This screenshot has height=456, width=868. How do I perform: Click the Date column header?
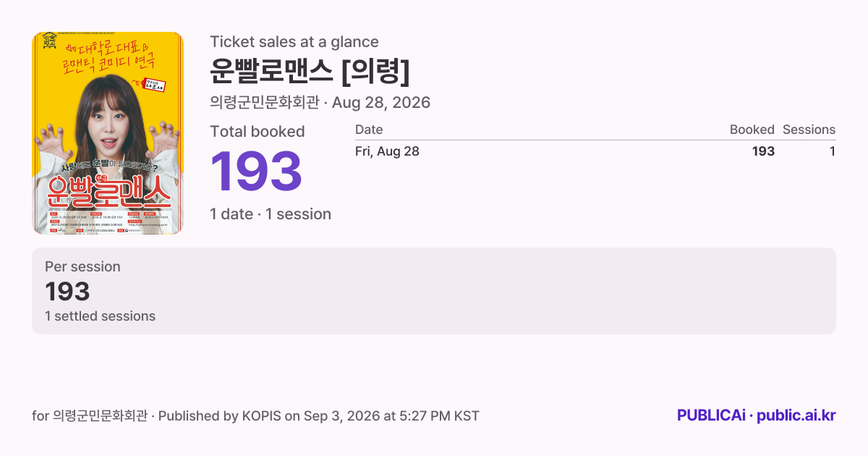[x=369, y=130]
